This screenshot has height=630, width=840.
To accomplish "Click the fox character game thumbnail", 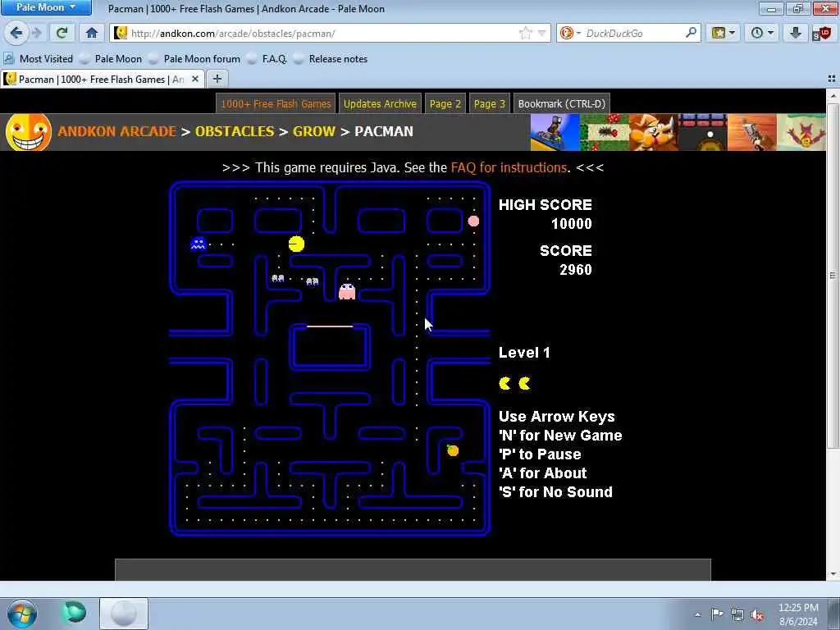I will tap(654, 132).
